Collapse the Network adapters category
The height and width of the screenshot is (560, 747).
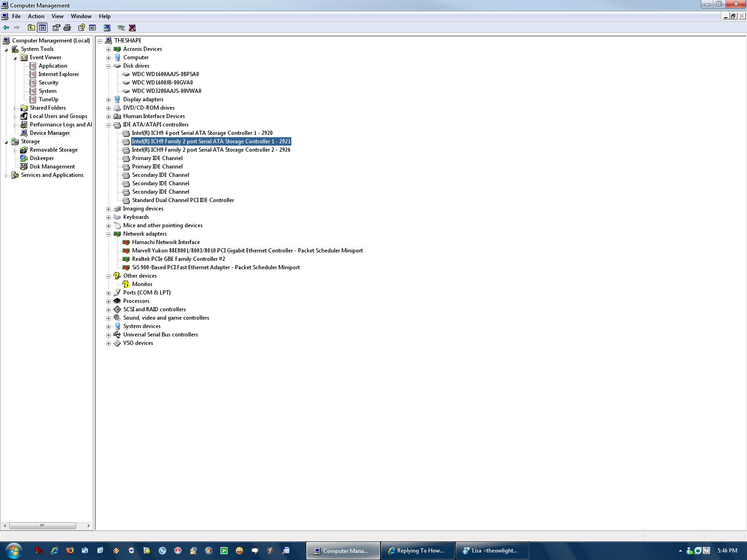click(x=109, y=234)
